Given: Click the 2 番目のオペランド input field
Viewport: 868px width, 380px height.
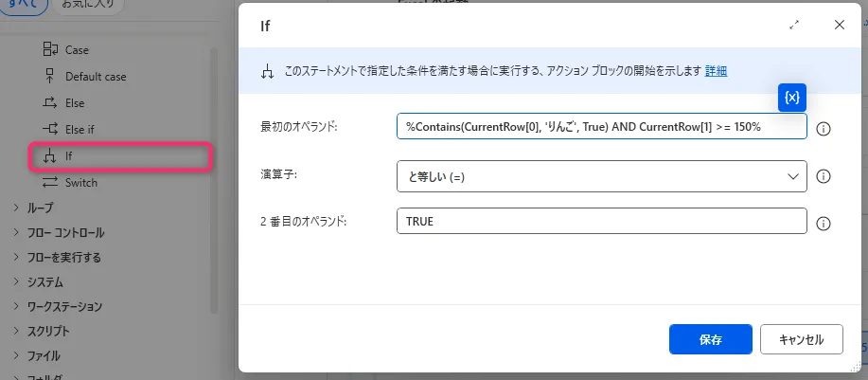Looking at the screenshot, I should [x=601, y=221].
